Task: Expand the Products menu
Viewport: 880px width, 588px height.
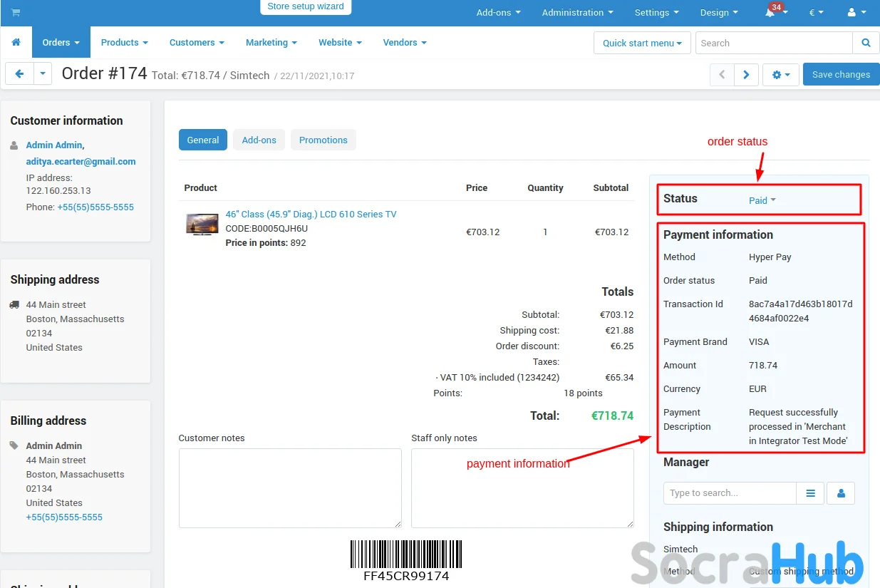Action: 124,43
